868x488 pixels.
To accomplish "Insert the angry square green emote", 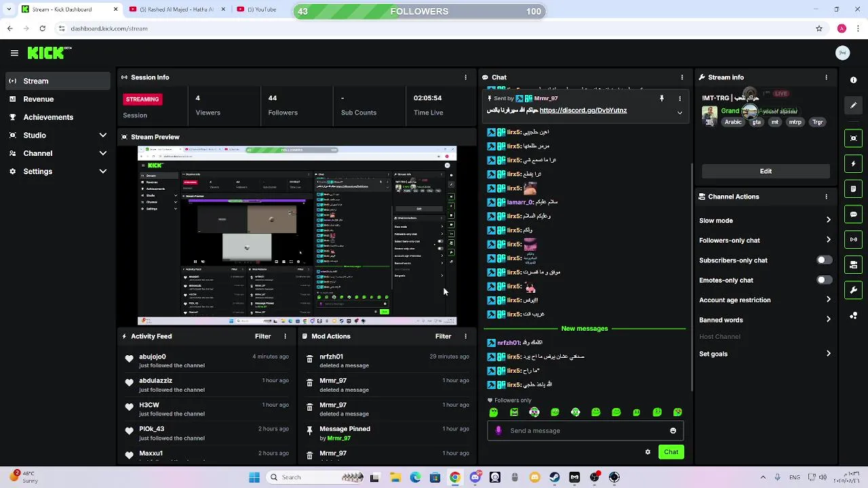I will click(x=514, y=412).
